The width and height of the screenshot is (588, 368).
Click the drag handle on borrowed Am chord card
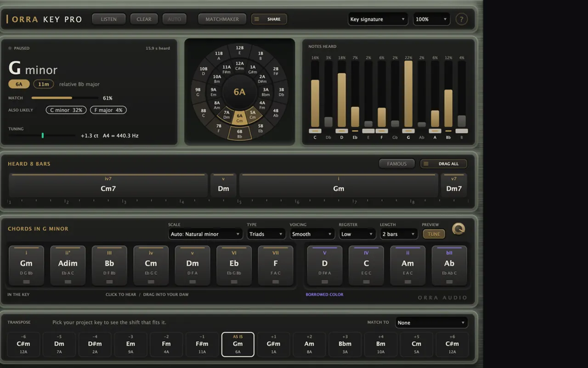coord(407,282)
